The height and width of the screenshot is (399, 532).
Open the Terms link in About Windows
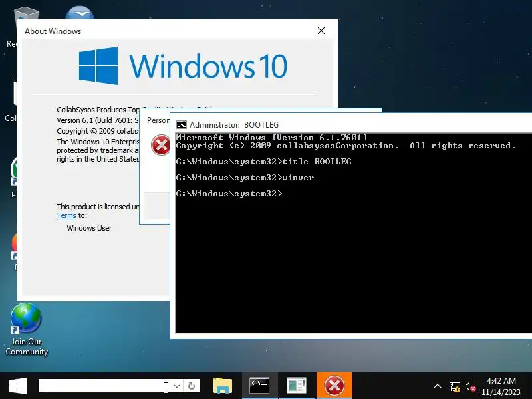tap(66, 215)
